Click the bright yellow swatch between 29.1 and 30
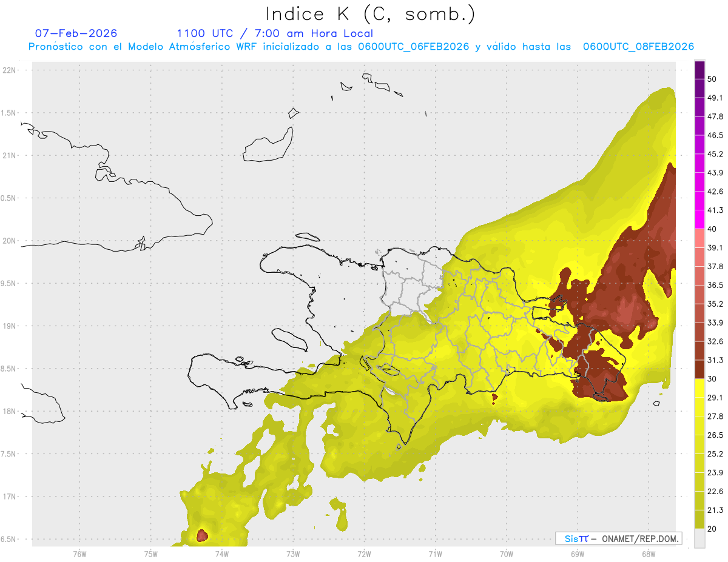 (x=700, y=388)
